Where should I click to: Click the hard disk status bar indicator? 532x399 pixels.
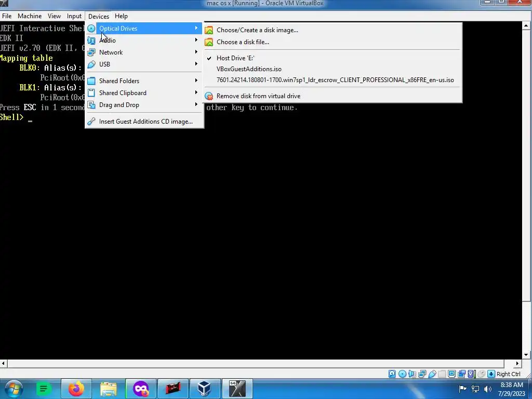tap(392, 374)
